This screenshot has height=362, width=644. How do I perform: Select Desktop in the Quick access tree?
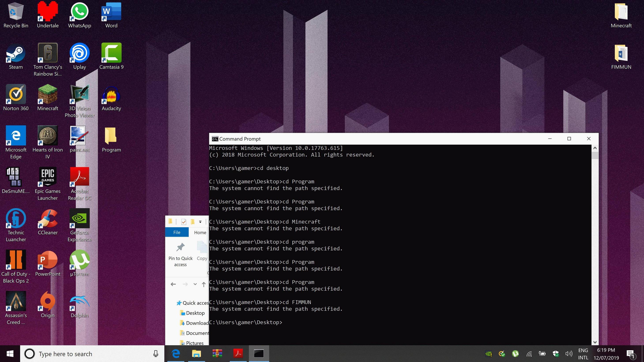click(x=195, y=313)
